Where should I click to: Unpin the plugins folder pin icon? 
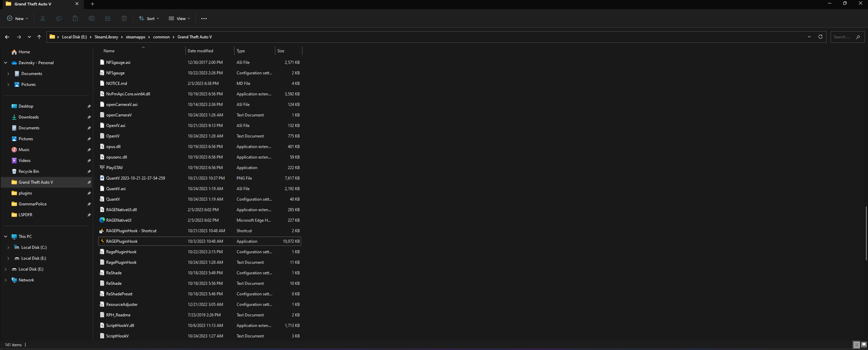[x=89, y=193]
